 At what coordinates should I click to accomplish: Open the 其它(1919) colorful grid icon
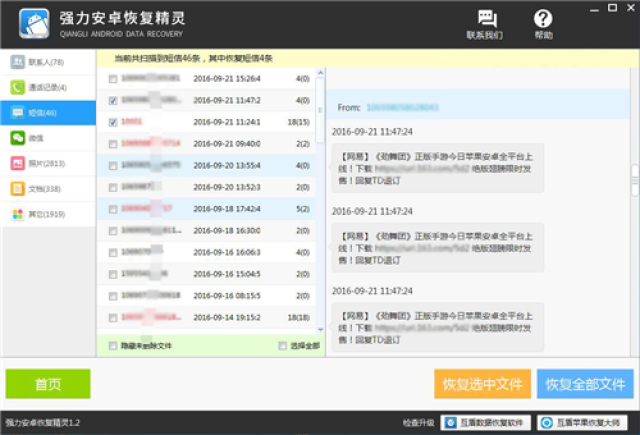[18, 214]
